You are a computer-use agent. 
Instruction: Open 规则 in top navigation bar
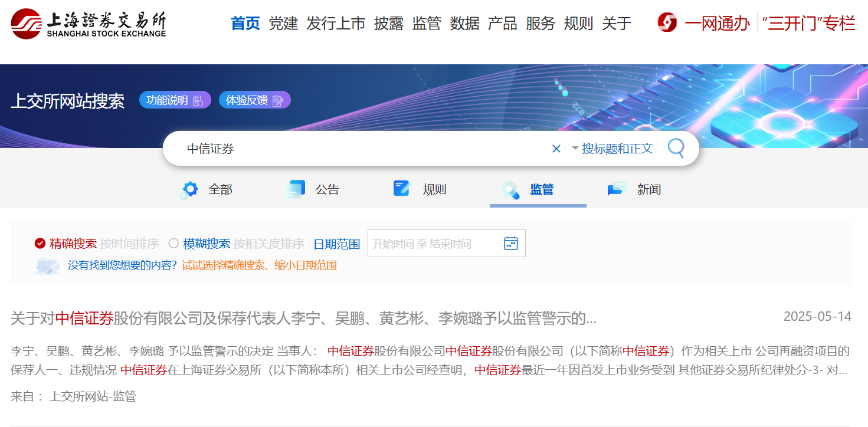578,24
